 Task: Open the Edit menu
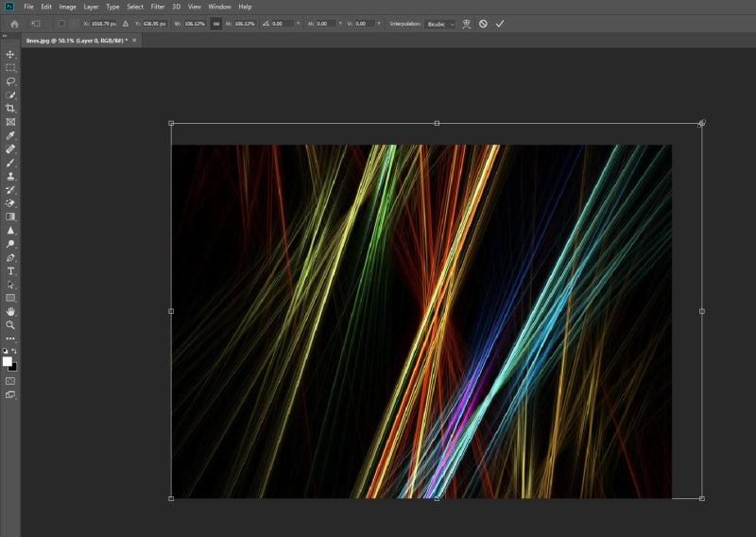[46, 7]
